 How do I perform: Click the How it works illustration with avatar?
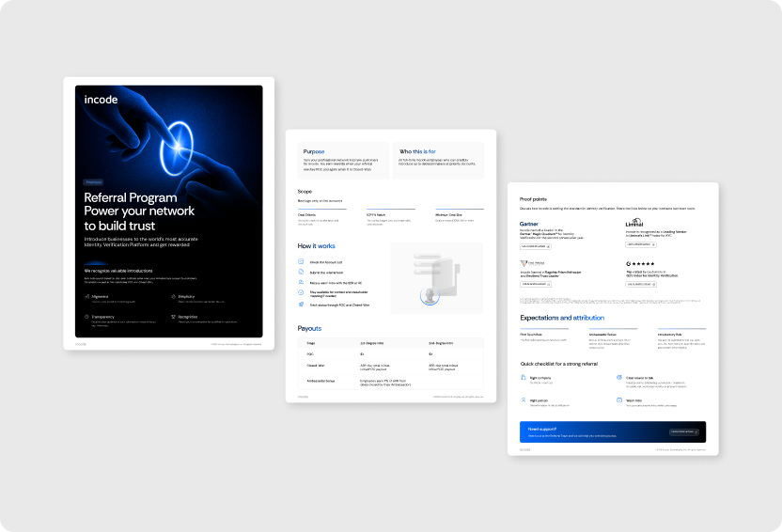[x=436, y=278]
